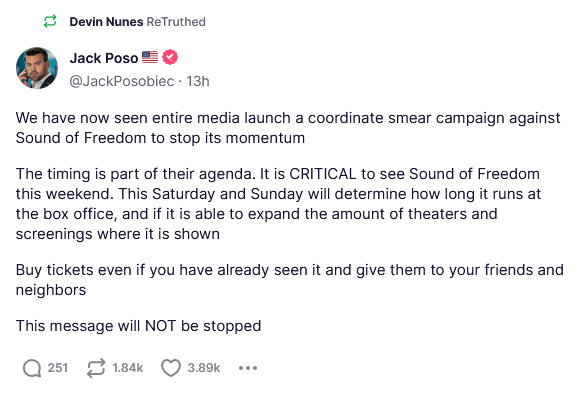Click the red verified checkmark badge

click(170, 57)
